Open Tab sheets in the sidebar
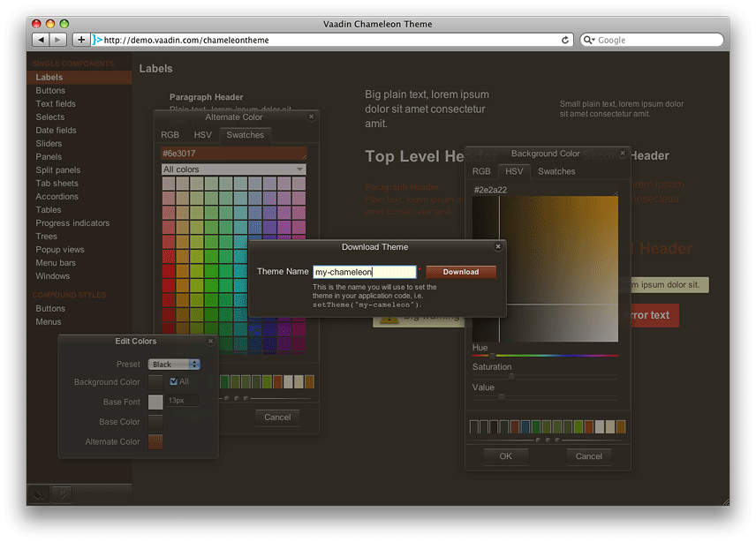This screenshot has width=756, height=542. point(57,183)
